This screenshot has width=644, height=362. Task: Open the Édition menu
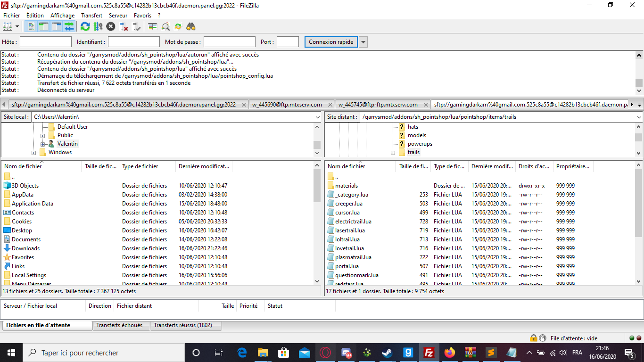click(35, 16)
